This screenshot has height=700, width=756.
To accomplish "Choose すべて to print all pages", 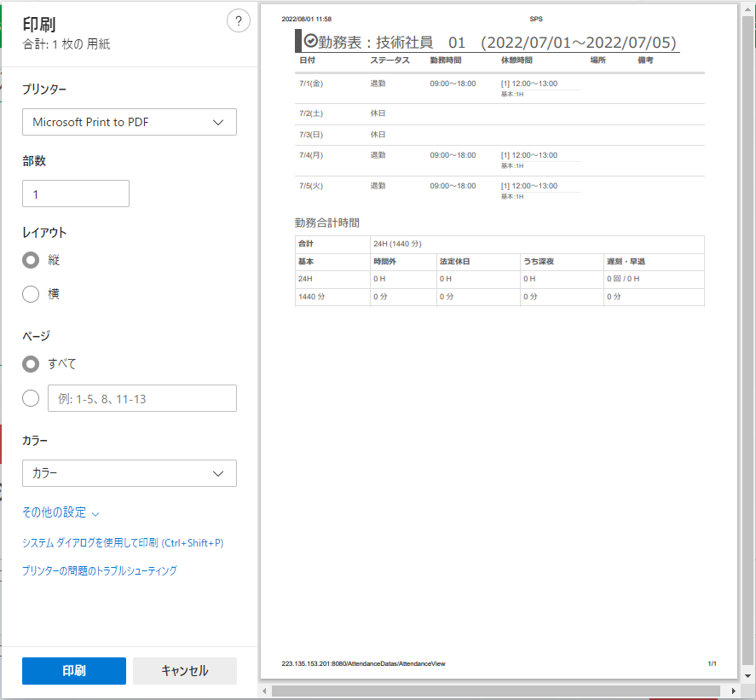I will 31,364.
